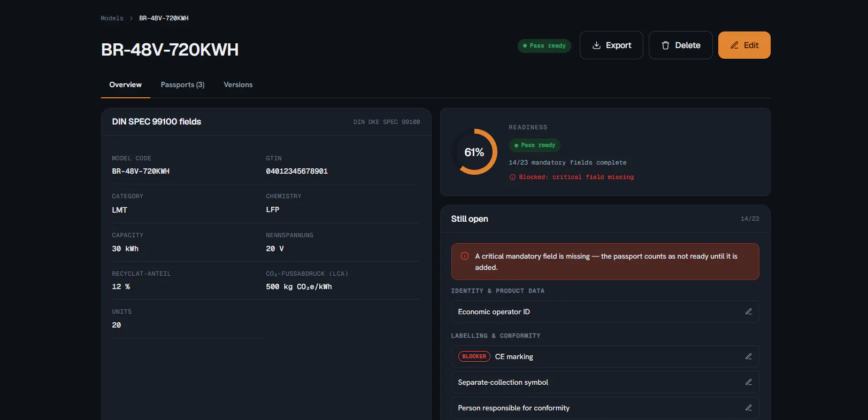Click the Models breadcrumb link
Image resolution: width=868 pixels, height=420 pixels.
[112, 18]
